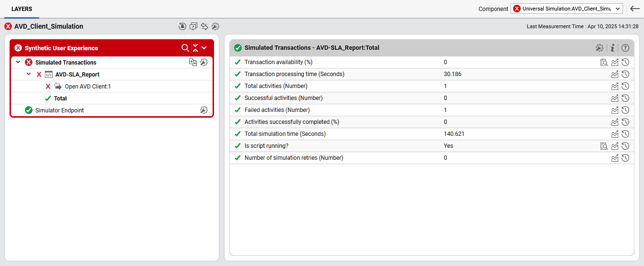Select the Simulator Endpoint test
The image size is (644, 266).
[x=59, y=111]
